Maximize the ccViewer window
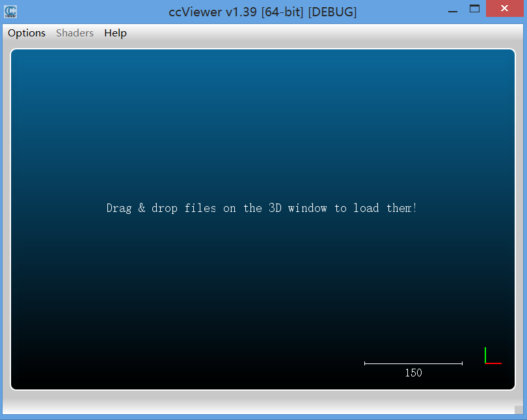Image resolution: width=527 pixels, height=420 pixels. pyautogui.click(x=474, y=8)
